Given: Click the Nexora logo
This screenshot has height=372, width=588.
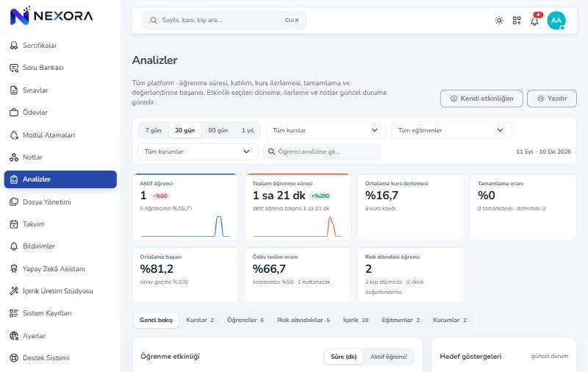Looking at the screenshot, I should (x=51, y=15).
